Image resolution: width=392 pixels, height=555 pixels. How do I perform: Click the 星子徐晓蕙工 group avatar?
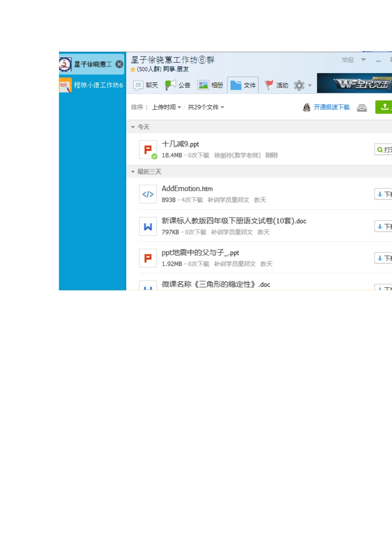(x=65, y=64)
